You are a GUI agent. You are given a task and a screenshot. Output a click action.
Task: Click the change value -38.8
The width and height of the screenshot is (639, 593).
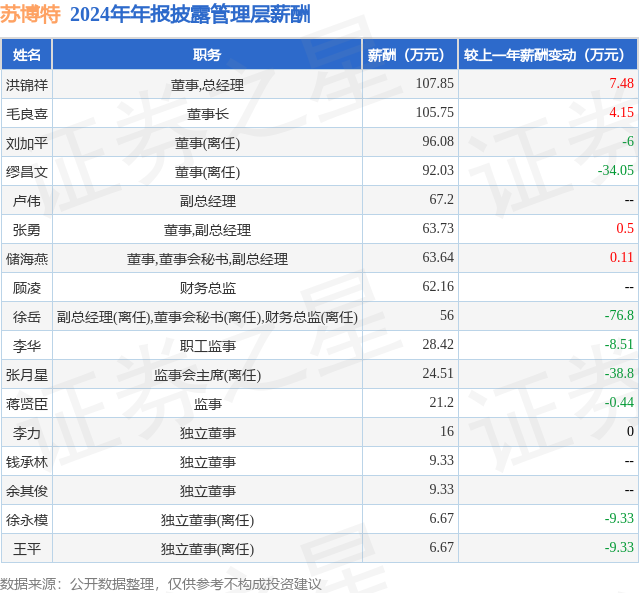point(619,373)
